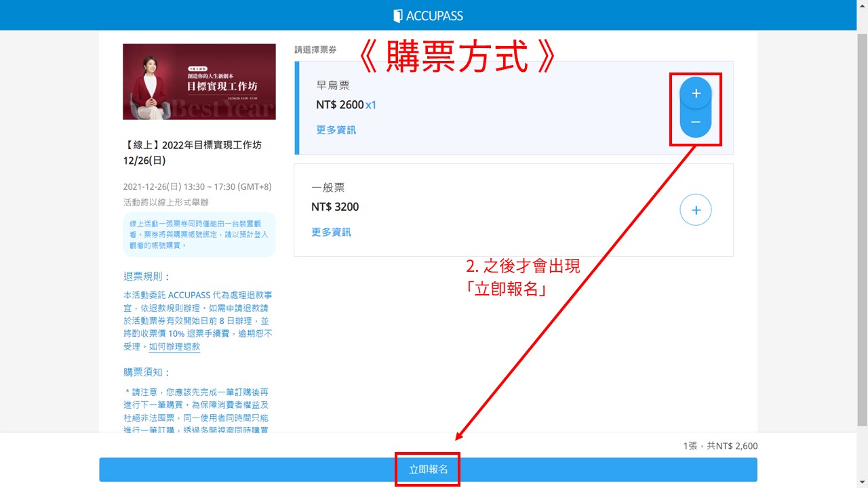Expand 更多資訊 under 早鳥票
This screenshot has width=868, height=488.
(x=336, y=130)
